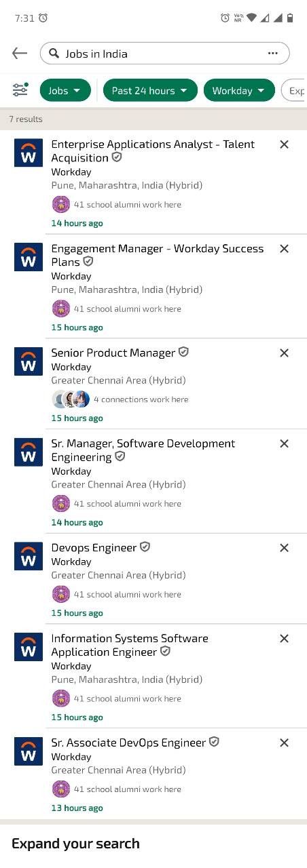307x868 pixels.
Task: Dismiss the Devops Engineer job listing
Action: (x=285, y=548)
